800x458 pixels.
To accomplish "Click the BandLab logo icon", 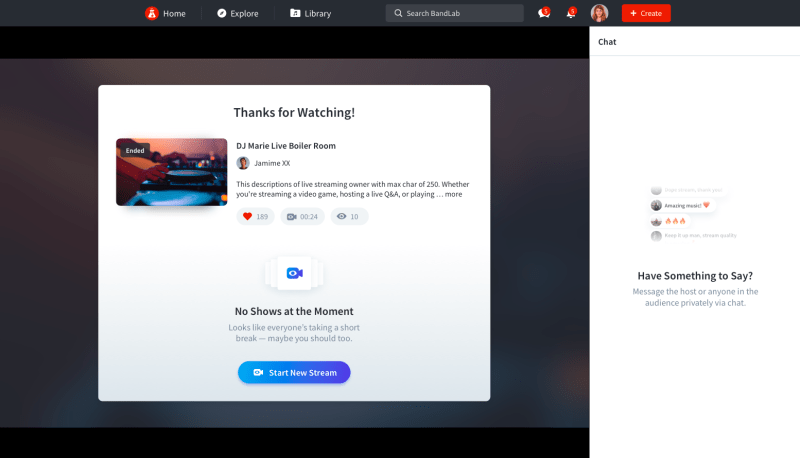I will (x=152, y=13).
